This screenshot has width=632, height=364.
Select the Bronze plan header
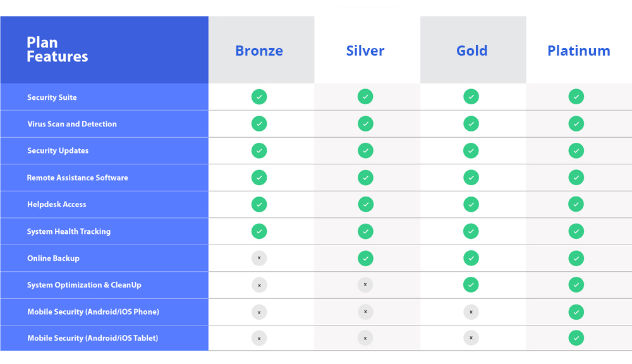point(259,51)
